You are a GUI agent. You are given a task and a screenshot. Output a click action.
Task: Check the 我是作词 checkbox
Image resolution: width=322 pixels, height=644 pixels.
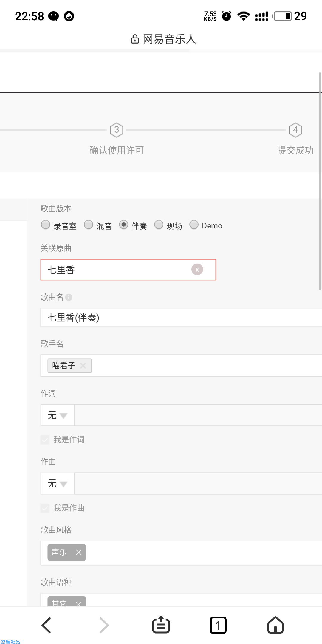(x=45, y=440)
